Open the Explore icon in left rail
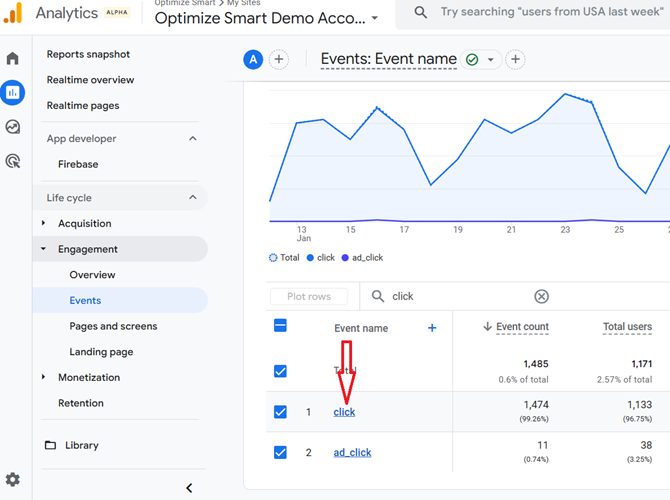This screenshot has width=670, height=500. (x=12, y=127)
